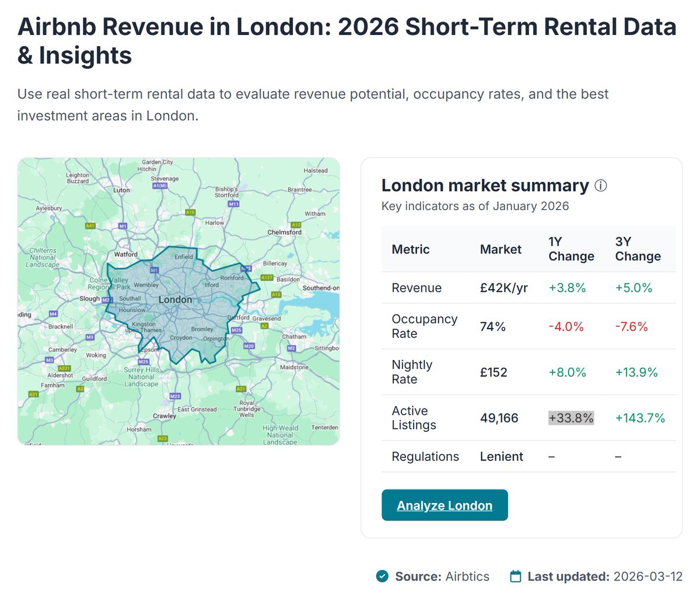Viewport: 700px width, 594px height.
Task: Click Key indicators as of January 2026
Action: 475,206
